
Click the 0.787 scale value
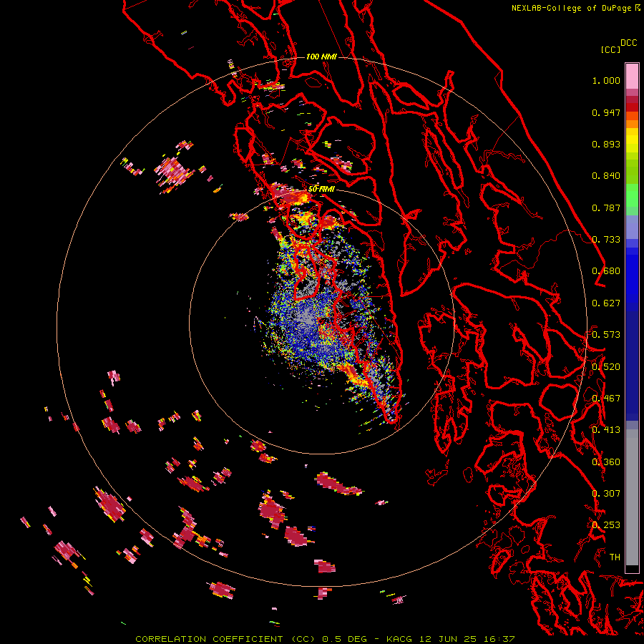tap(606, 208)
